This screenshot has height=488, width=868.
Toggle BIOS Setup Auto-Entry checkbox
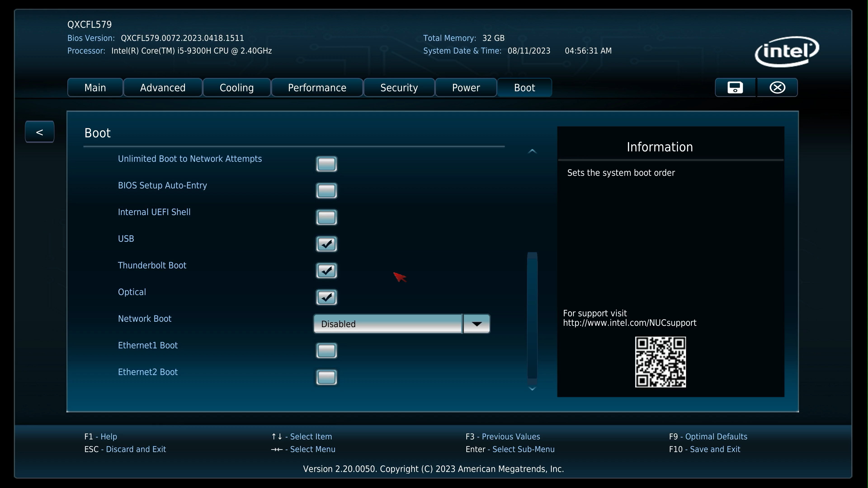pyautogui.click(x=326, y=191)
